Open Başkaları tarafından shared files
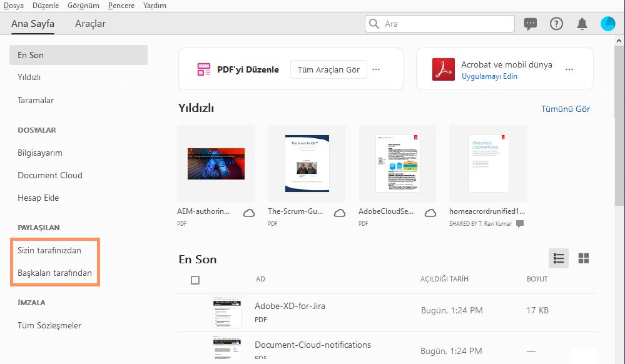The height and width of the screenshot is (364, 625). [54, 273]
